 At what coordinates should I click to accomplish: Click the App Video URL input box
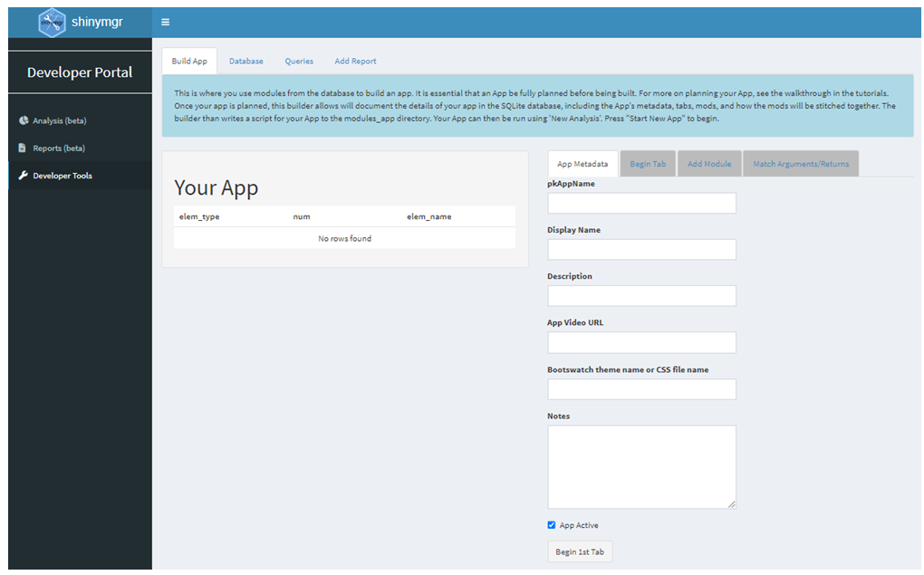coord(641,342)
